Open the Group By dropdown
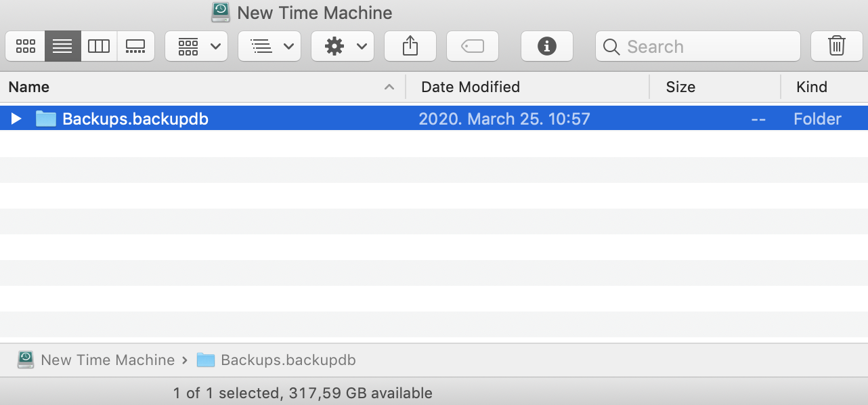This screenshot has height=405, width=868. (x=196, y=47)
